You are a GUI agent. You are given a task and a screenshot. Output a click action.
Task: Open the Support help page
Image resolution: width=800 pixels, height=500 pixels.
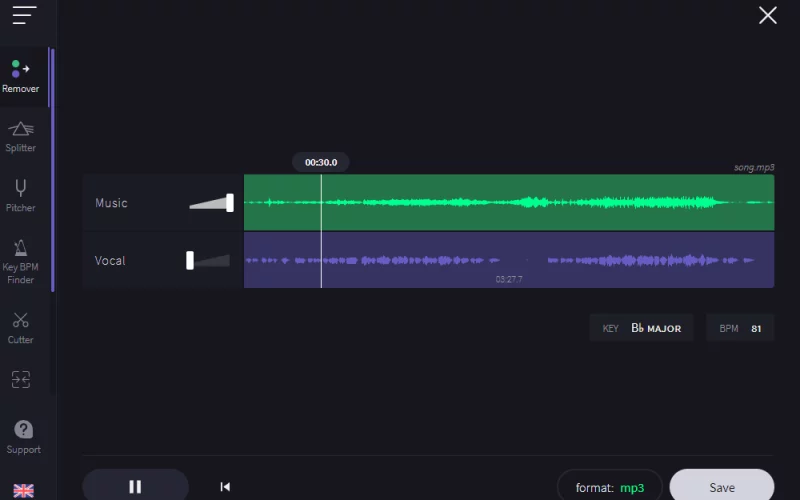(23, 437)
